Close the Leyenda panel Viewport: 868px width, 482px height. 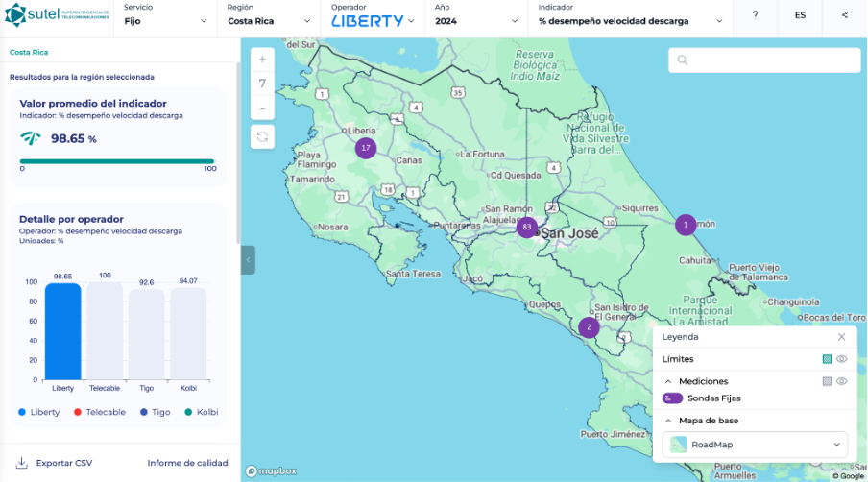pyautogui.click(x=841, y=337)
